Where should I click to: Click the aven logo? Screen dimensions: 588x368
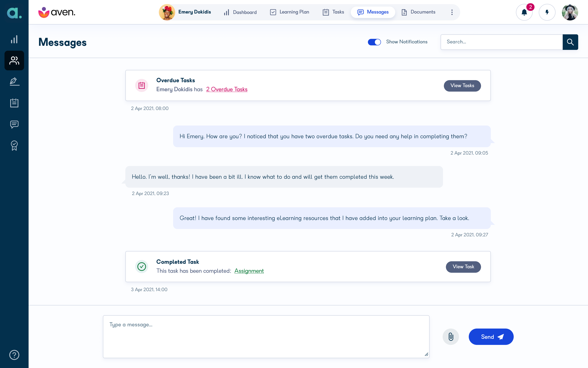coord(57,12)
